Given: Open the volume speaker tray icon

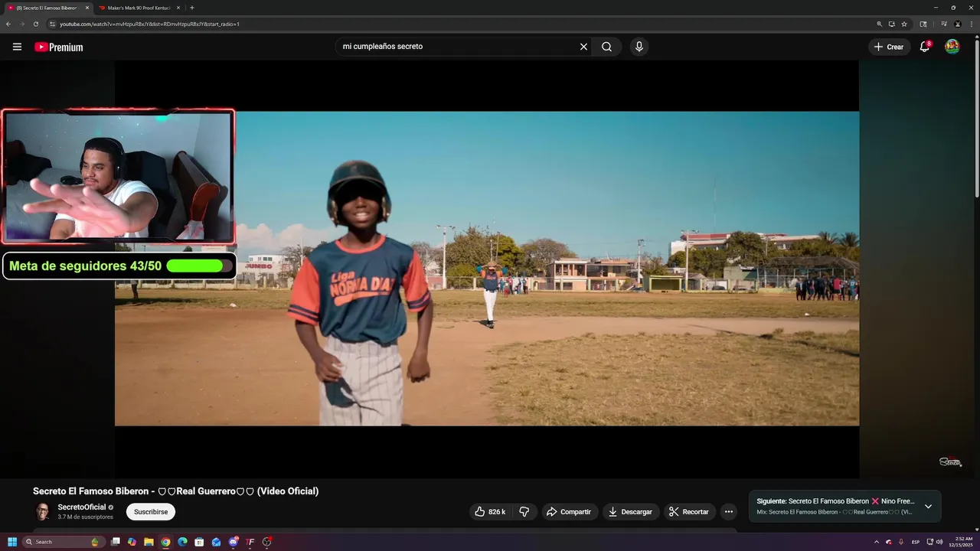Looking at the screenshot, I should click(x=939, y=542).
